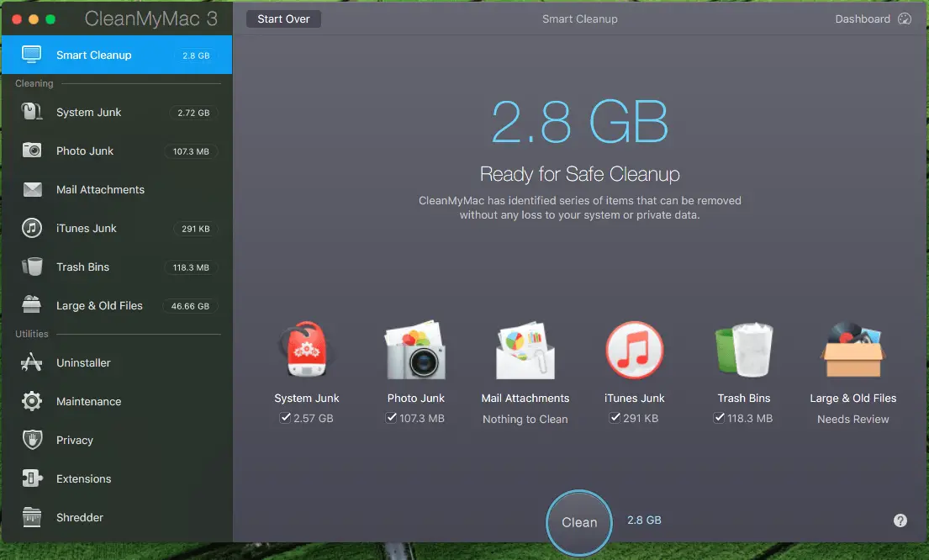Click the Privacy label in sidebar

(75, 441)
